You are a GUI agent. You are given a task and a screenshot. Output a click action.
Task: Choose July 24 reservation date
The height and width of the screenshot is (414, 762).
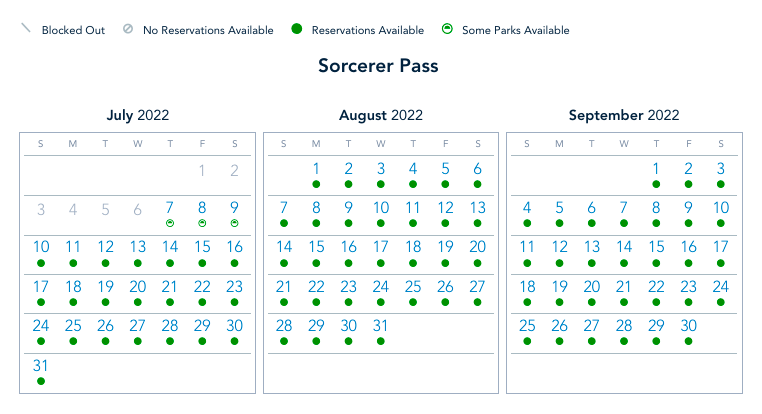click(41, 326)
